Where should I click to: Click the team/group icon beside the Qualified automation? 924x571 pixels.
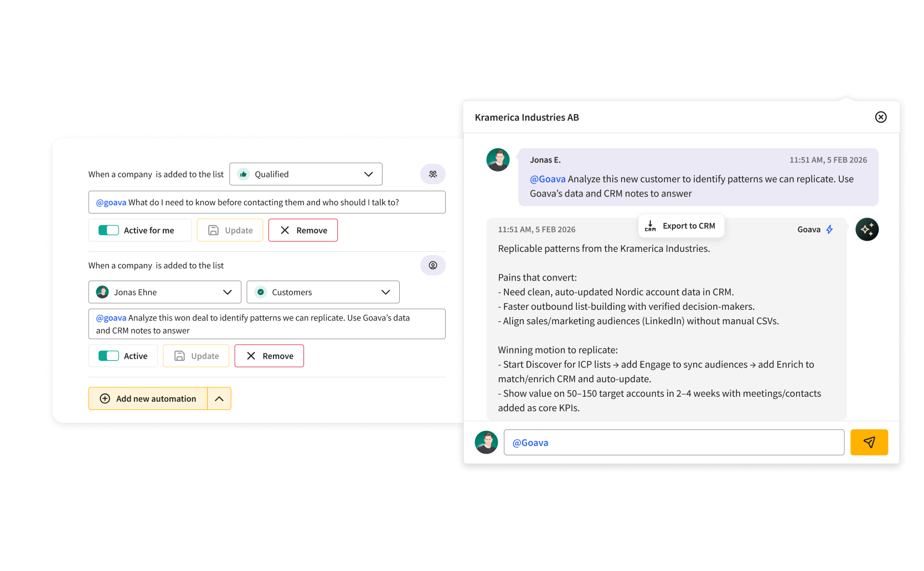(432, 174)
